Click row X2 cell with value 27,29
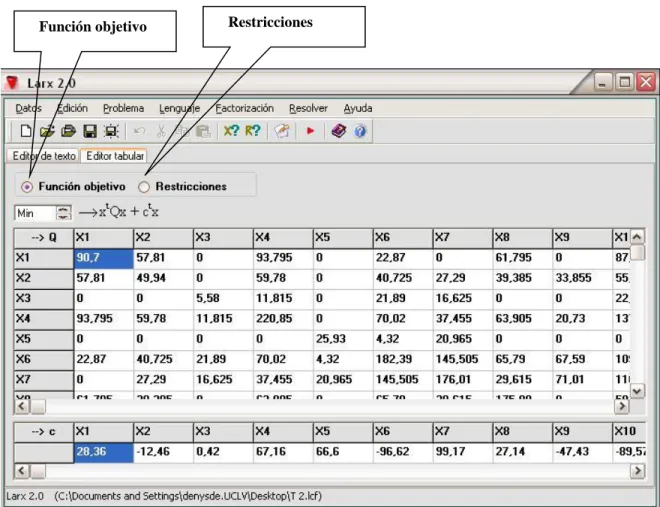 click(x=462, y=278)
